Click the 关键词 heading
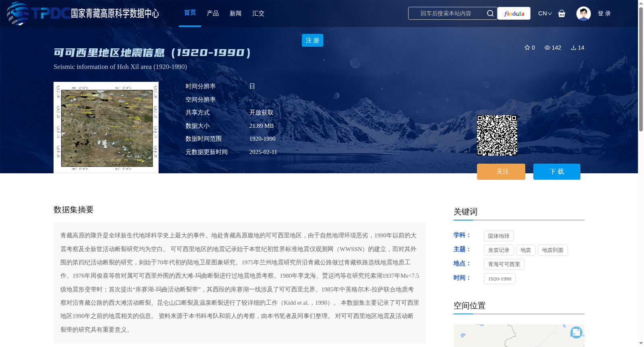Viewport: 644px width, 347px height. pyautogui.click(x=465, y=212)
